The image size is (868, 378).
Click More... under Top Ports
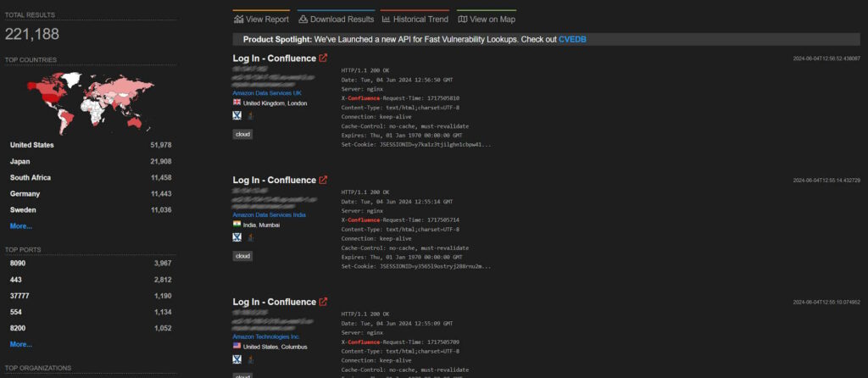21,344
